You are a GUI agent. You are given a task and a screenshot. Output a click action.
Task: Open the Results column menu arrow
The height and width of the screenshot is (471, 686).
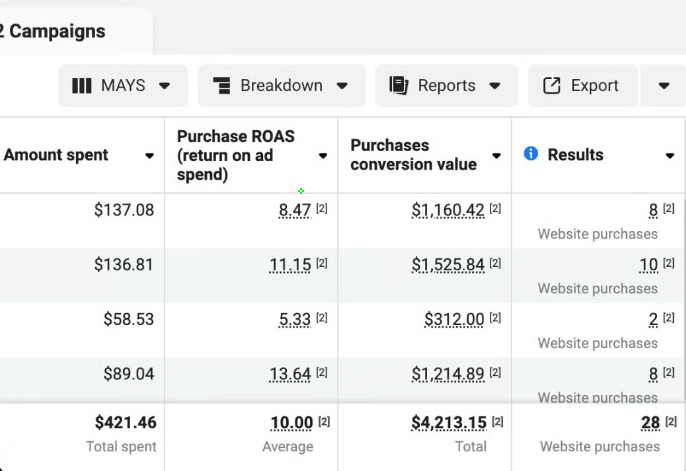coord(670,156)
